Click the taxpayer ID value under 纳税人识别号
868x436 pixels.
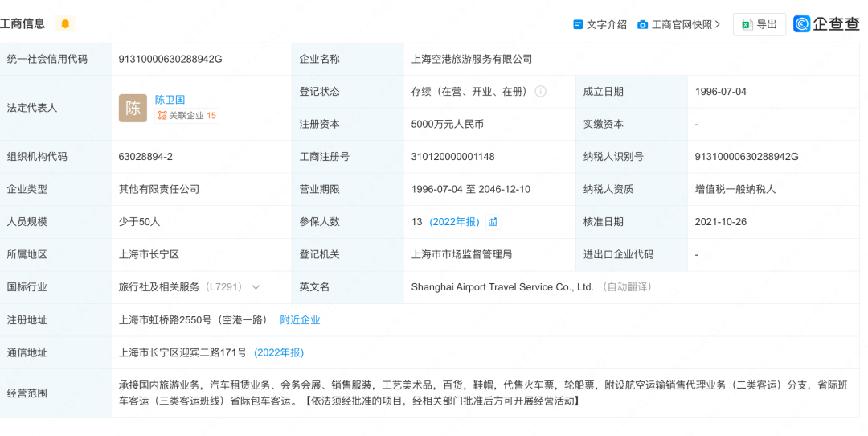[x=747, y=157]
